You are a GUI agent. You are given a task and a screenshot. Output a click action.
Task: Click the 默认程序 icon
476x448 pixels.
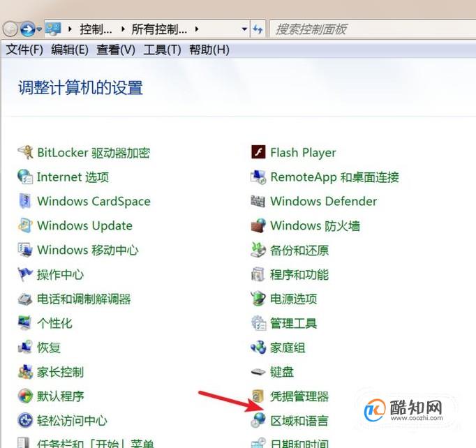pos(25,396)
